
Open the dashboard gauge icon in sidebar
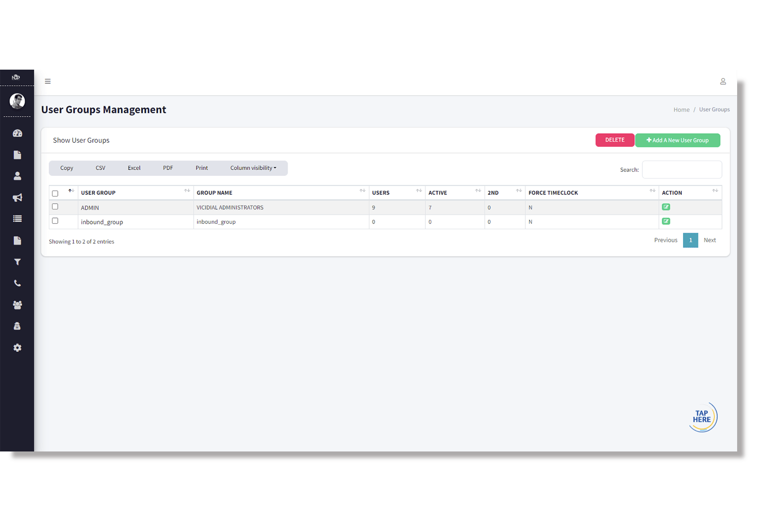pyautogui.click(x=18, y=134)
